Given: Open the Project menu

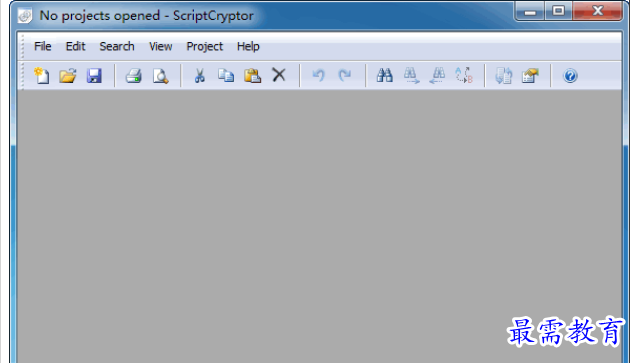Looking at the screenshot, I should coord(204,47).
